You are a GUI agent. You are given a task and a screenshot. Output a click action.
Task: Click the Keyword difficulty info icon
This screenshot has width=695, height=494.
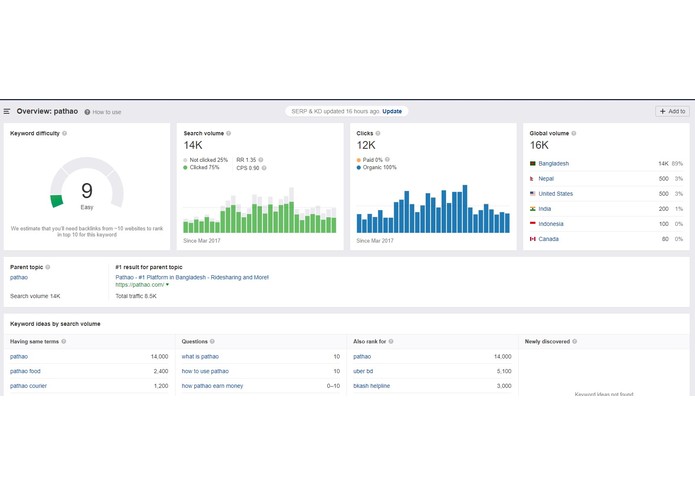(x=65, y=133)
